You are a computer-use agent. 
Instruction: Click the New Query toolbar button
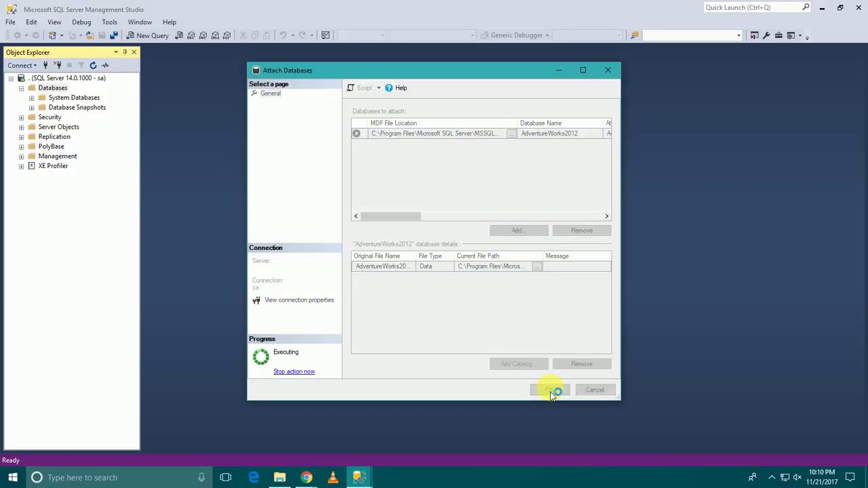(147, 35)
